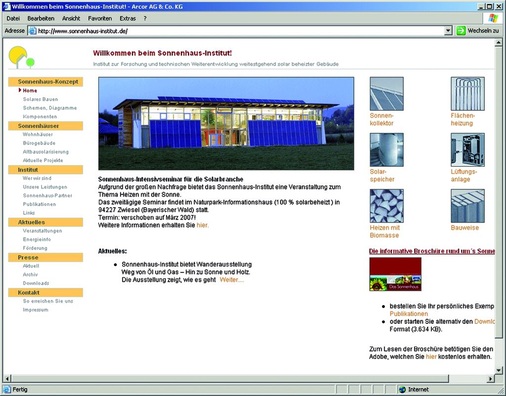Screen dimensions: 506x396
Task: Select the Institut section header
Action: pyautogui.click(x=46, y=170)
